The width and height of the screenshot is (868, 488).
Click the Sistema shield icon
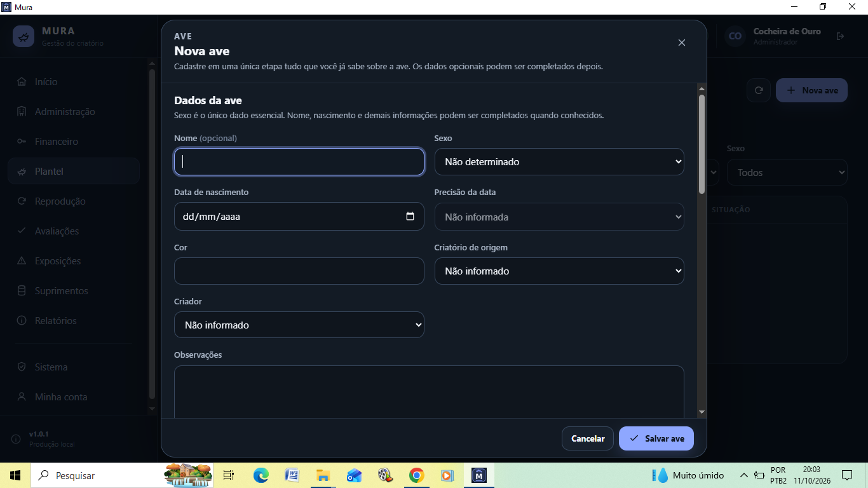22,367
